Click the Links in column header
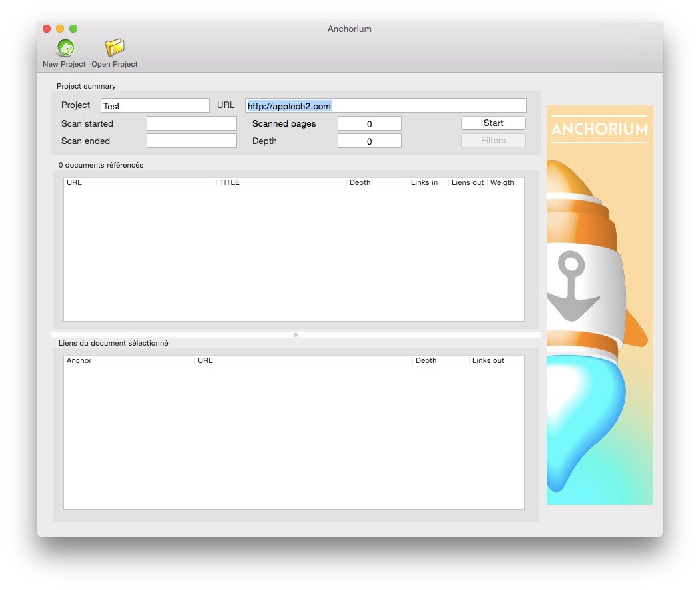The width and height of the screenshot is (700, 590). [x=428, y=182]
